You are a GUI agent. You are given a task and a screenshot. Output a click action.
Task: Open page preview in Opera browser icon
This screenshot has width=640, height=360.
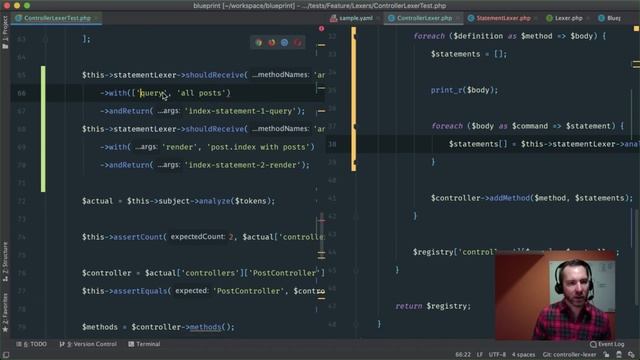click(x=298, y=42)
